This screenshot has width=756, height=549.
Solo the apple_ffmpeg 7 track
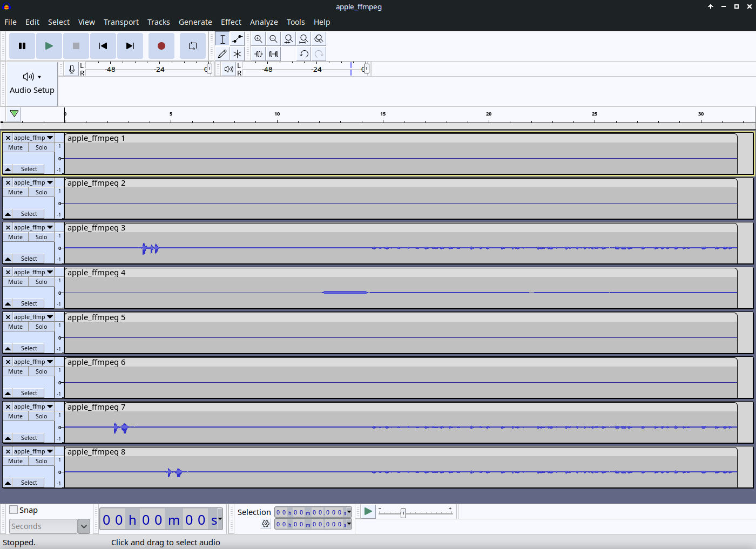(42, 416)
